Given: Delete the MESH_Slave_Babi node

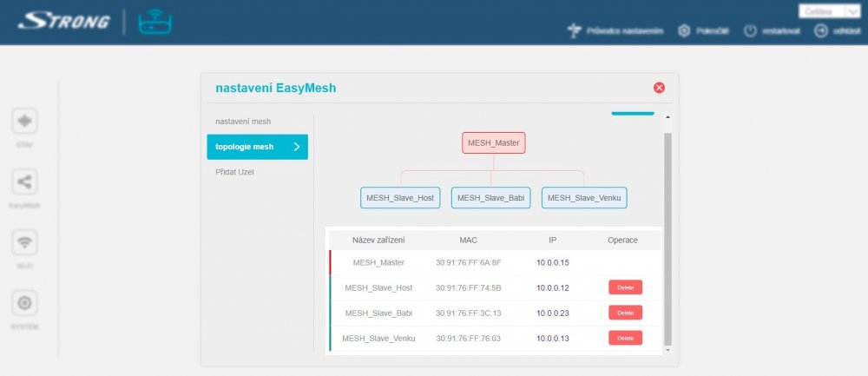Looking at the screenshot, I should (626, 313).
